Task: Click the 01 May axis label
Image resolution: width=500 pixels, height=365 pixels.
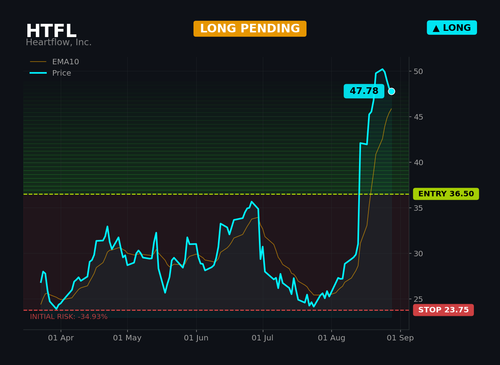Action: coord(127,338)
